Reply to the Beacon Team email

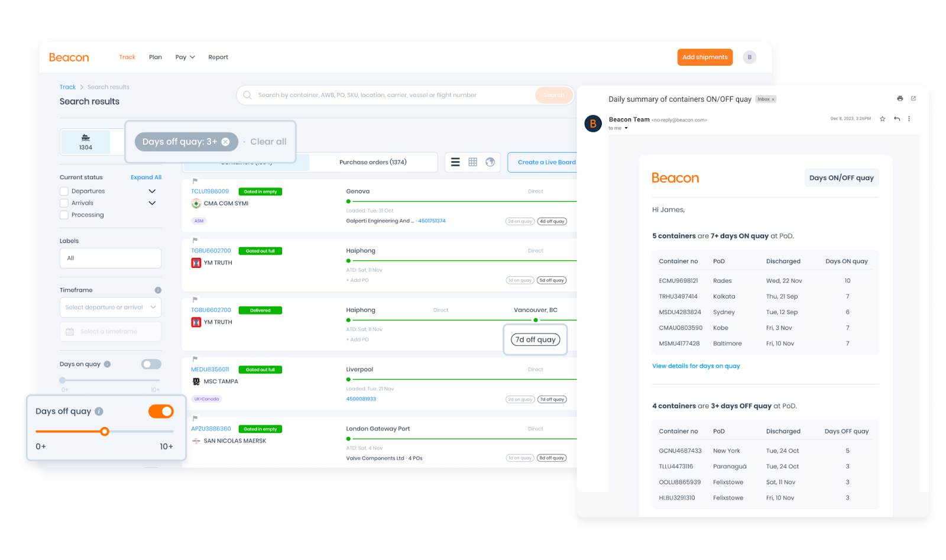click(896, 119)
